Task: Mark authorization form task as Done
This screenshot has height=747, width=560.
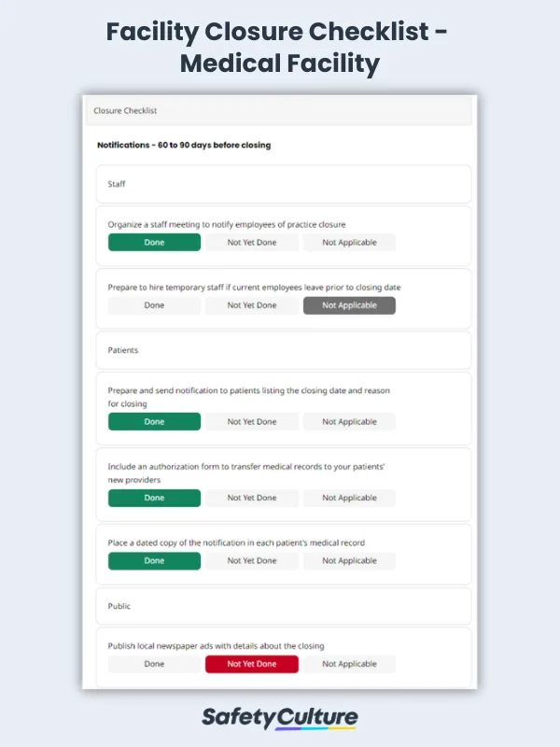Action: pos(154,498)
